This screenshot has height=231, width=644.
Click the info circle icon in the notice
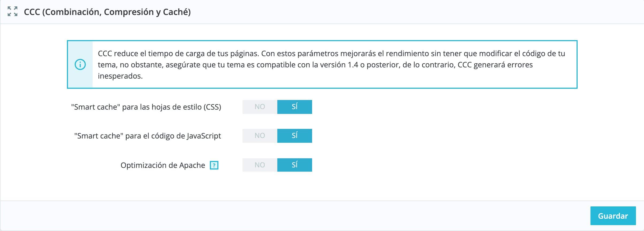coord(80,64)
